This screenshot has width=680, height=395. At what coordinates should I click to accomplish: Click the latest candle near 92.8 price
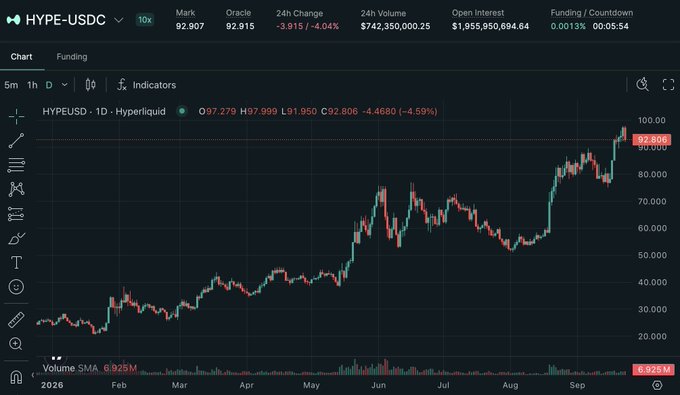[625, 134]
